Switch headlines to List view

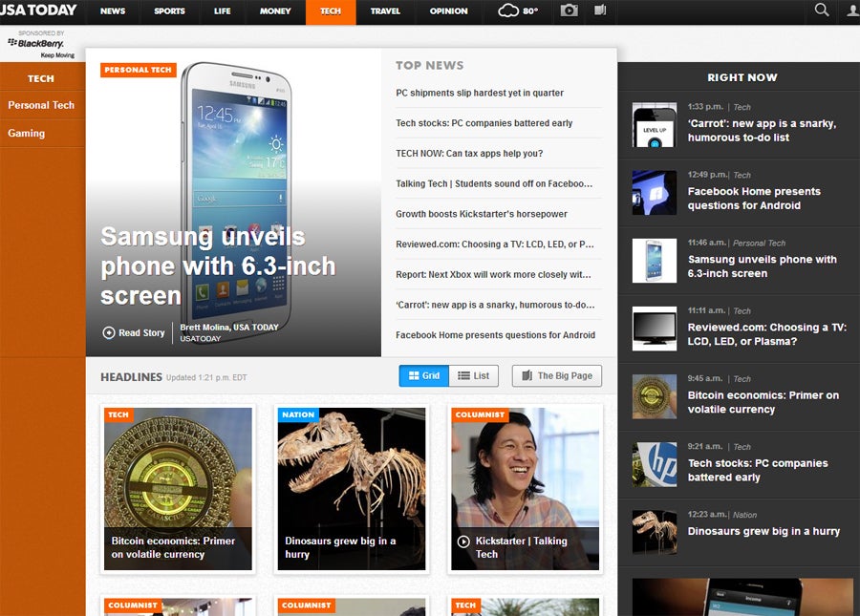point(473,376)
